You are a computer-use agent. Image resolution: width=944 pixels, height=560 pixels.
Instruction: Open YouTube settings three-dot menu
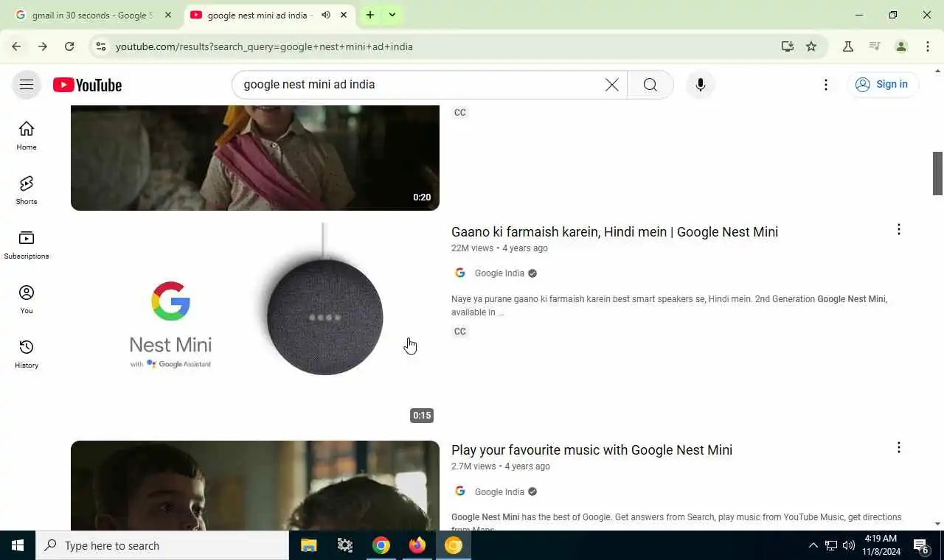[826, 85]
